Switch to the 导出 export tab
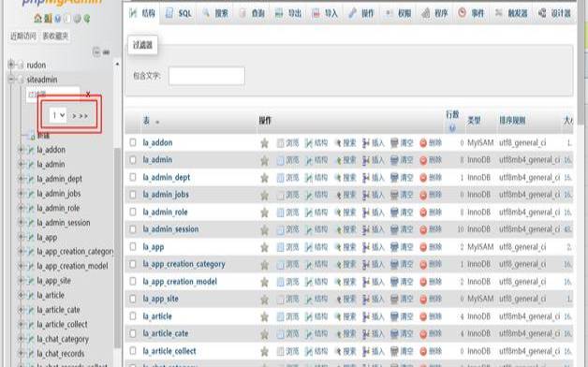 (x=288, y=13)
